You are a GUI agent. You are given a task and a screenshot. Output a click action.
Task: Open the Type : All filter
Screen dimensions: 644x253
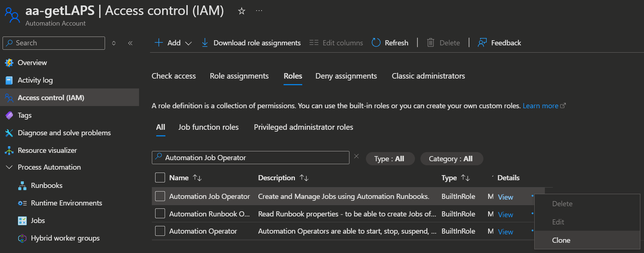(390, 159)
